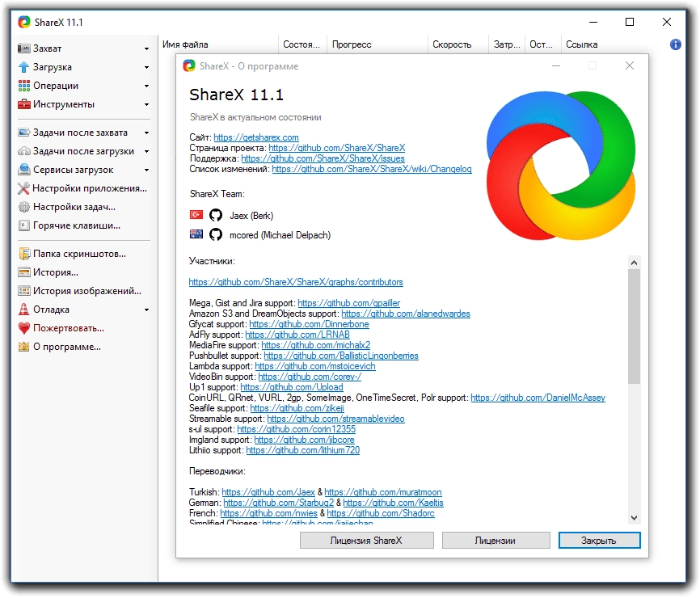Click the Лицензии button
Viewport: 700px width, 598px height.
point(495,541)
